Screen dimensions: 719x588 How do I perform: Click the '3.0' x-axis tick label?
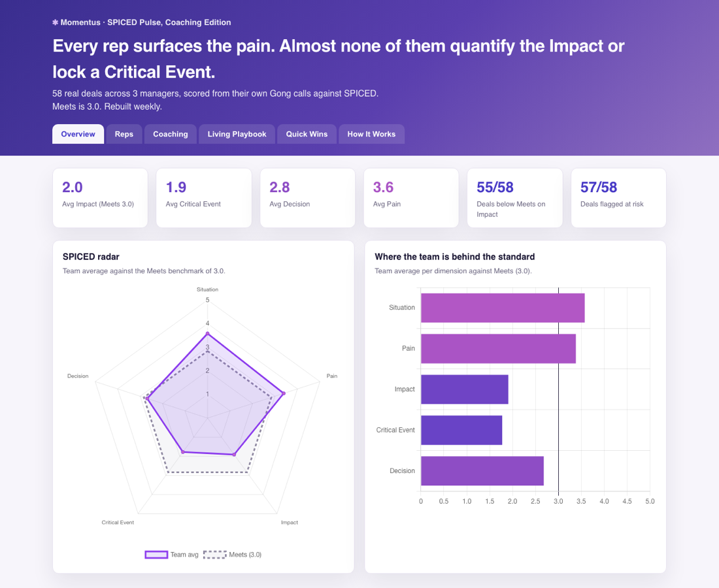tap(558, 501)
